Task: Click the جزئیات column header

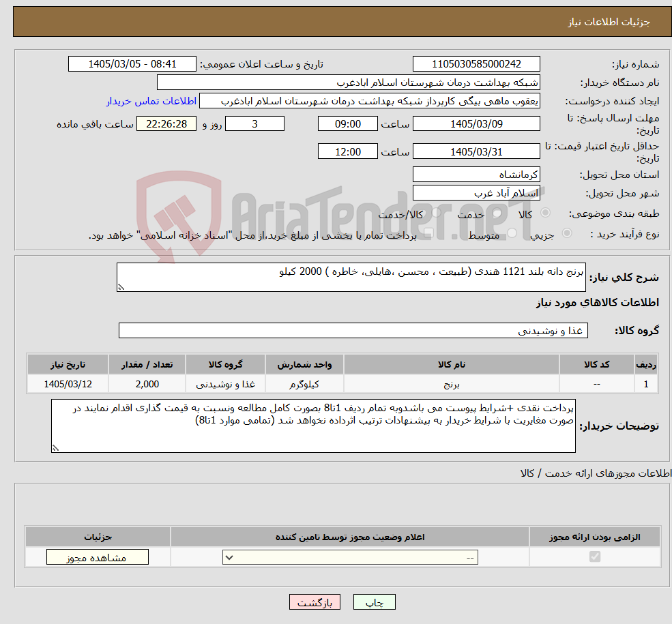Action: point(98,537)
